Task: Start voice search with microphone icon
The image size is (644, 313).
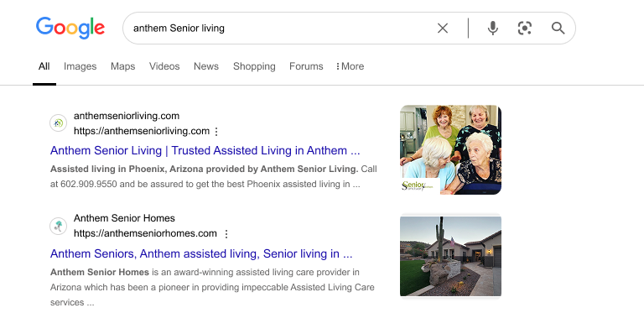Action: [x=493, y=28]
